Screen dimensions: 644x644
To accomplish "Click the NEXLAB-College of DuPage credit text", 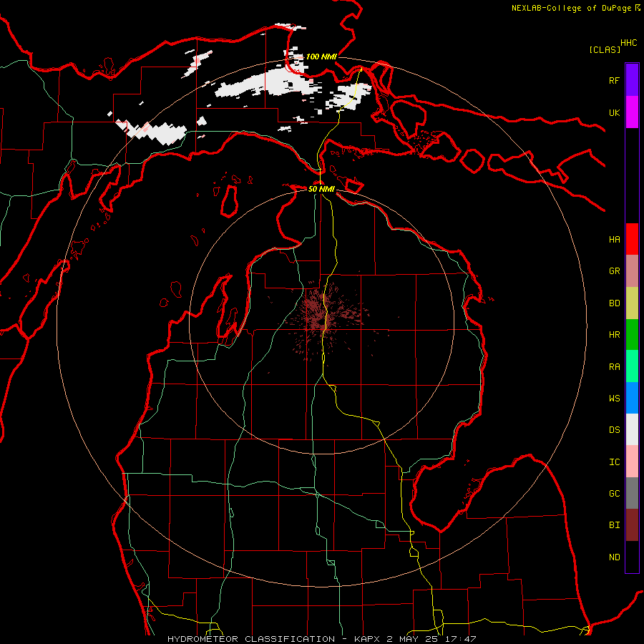I will (575, 8).
